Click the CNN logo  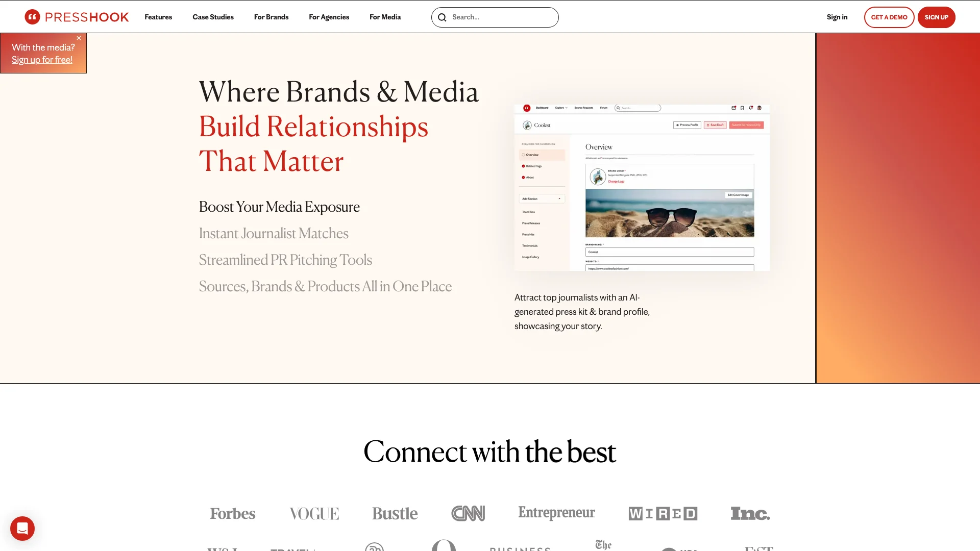pyautogui.click(x=468, y=513)
